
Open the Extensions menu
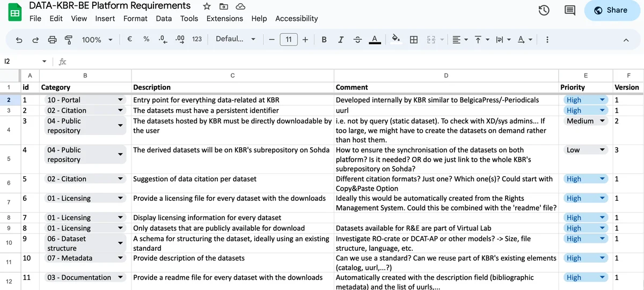coord(224,18)
